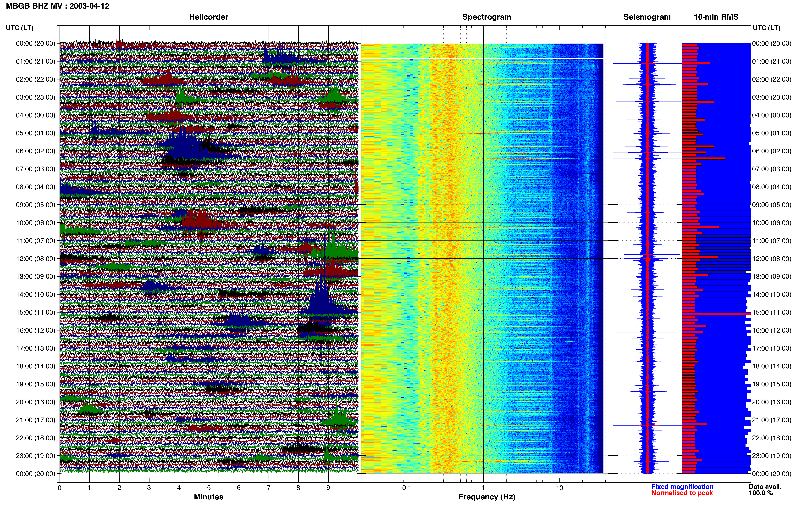The image size is (812, 508).
Task: Click tick label "4" on the Minutes axis
Action: coord(179,488)
